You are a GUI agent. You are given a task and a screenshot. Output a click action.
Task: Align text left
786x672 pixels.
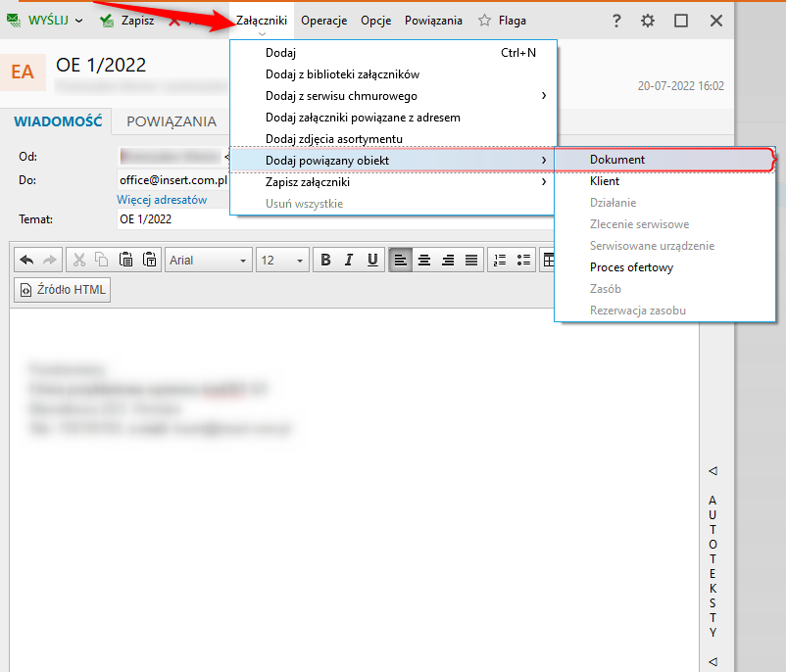pyautogui.click(x=400, y=260)
